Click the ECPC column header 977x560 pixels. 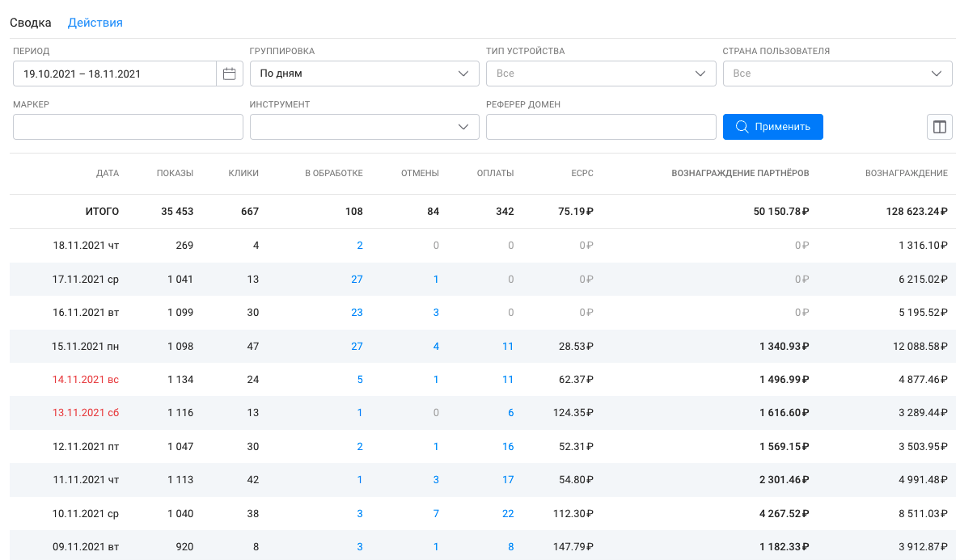[x=582, y=173]
